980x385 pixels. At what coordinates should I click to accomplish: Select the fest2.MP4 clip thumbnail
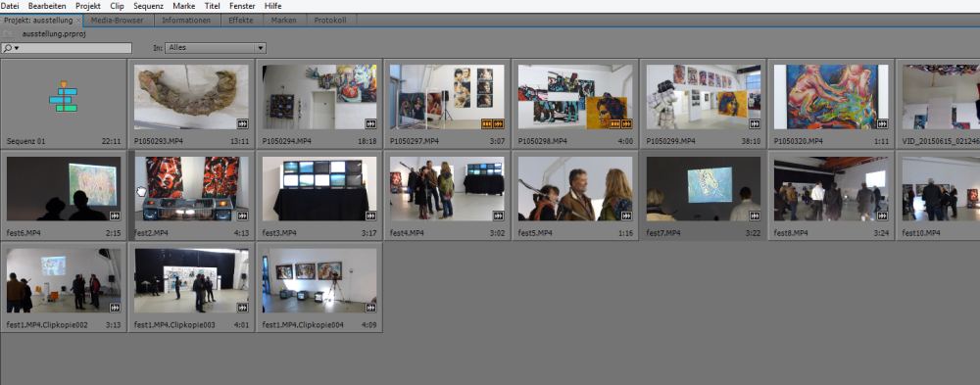[x=191, y=189]
